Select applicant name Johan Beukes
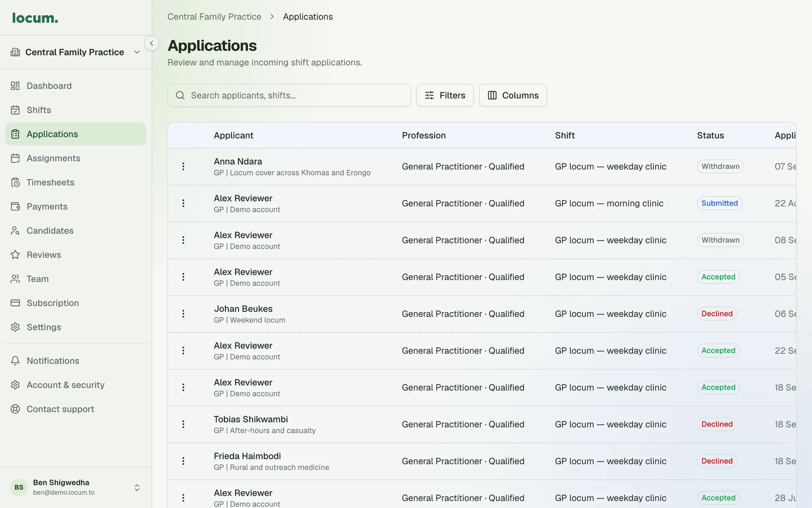The width and height of the screenshot is (812, 508). click(243, 309)
